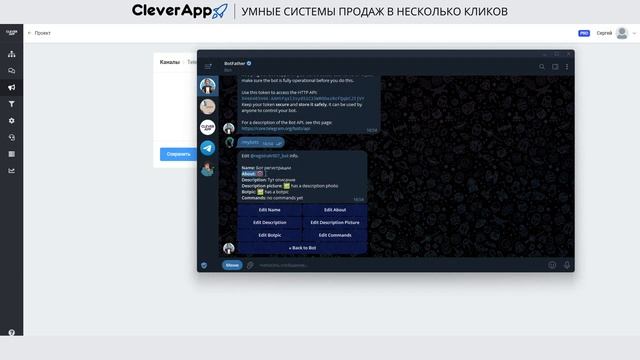Image resolution: width=640 pixels, height=360 pixels.
Task: Click the BotFather chat title
Action: (235, 63)
